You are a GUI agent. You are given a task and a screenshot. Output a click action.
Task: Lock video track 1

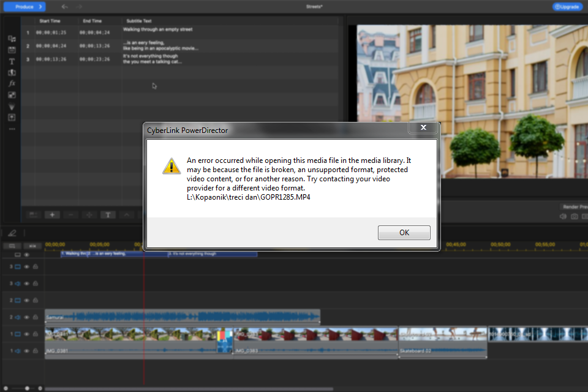pyautogui.click(x=36, y=334)
